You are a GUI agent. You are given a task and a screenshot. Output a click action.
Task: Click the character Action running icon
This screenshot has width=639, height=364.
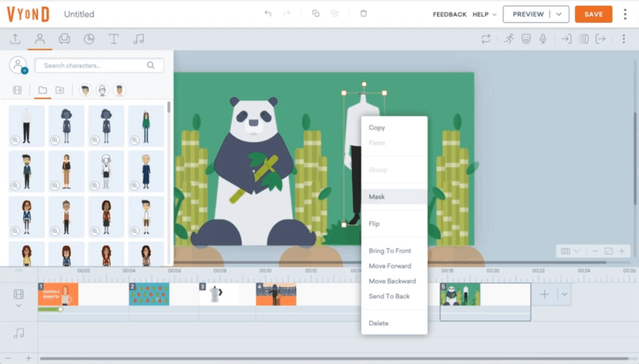click(x=509, y=39)
